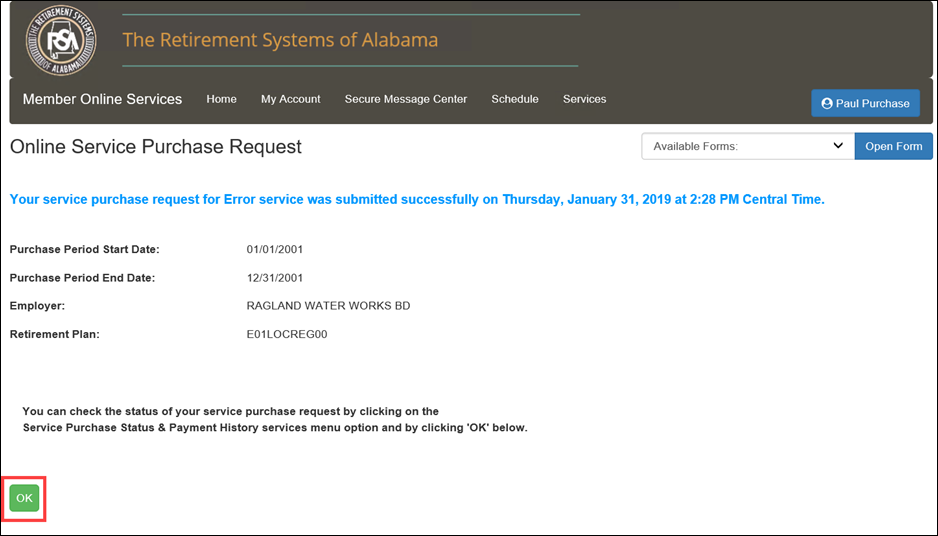
Task: Click the RSA seal logo
Action: tap(61, 40)
